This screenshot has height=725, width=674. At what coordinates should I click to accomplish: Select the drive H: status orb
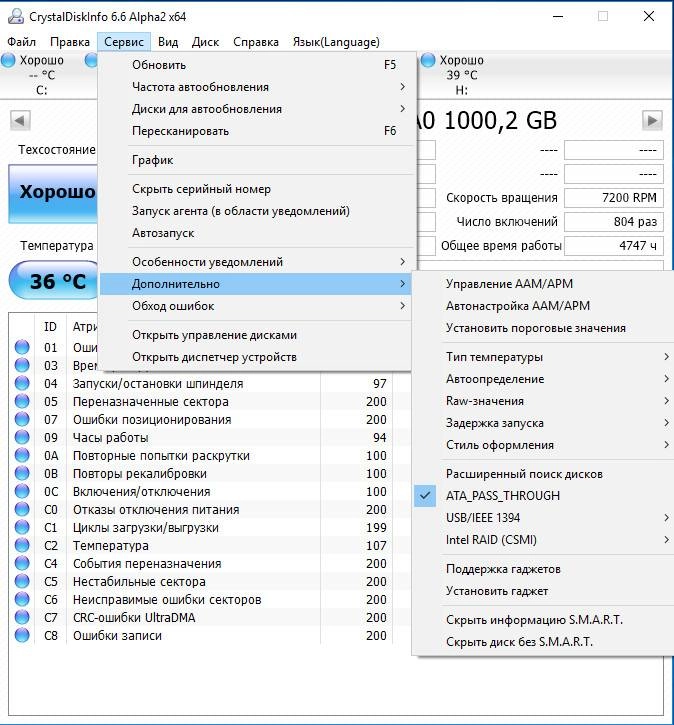click(x=428, y=60)
